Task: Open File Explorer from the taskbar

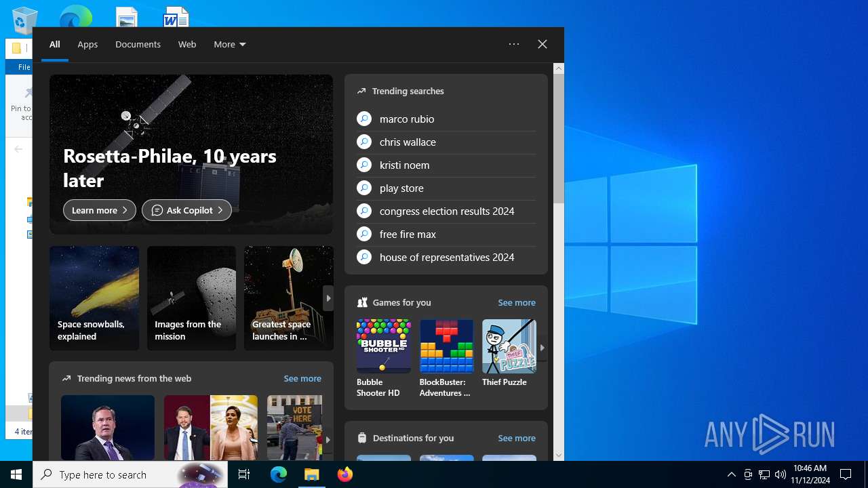Action: coord(312,474)
